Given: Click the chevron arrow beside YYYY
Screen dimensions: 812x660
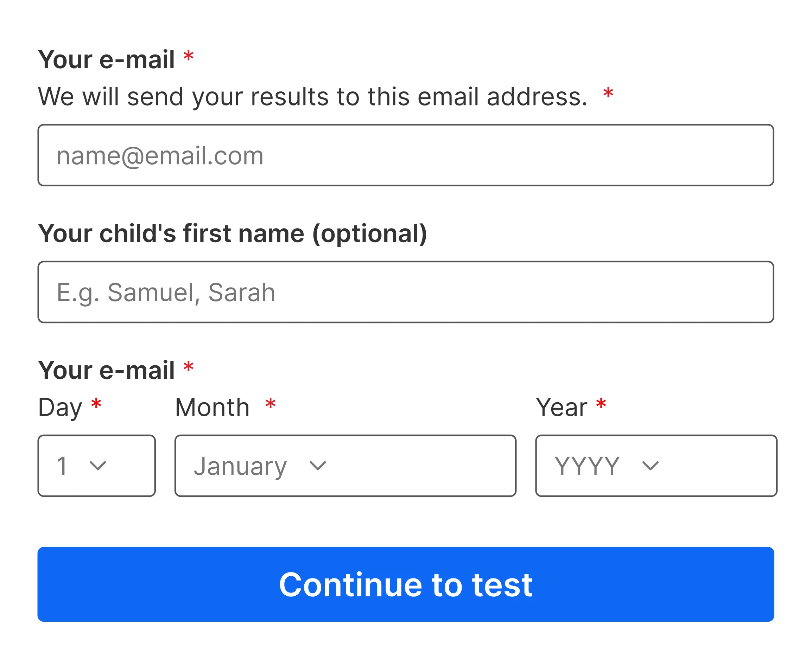Looking at the screenshot, I should [650, 466].
